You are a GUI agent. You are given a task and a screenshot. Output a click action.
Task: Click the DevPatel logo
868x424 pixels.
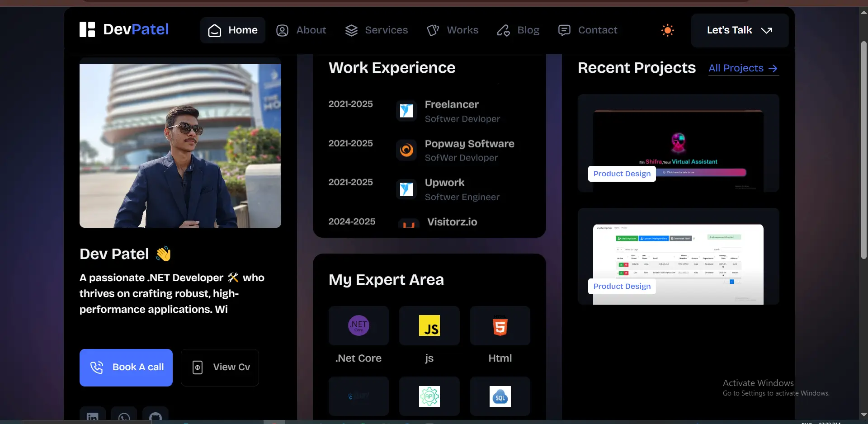pos(124,30)
